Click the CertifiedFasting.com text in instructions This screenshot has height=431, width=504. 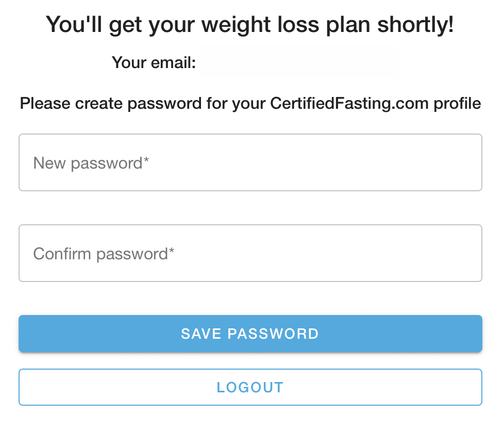(x=349, y=104)
